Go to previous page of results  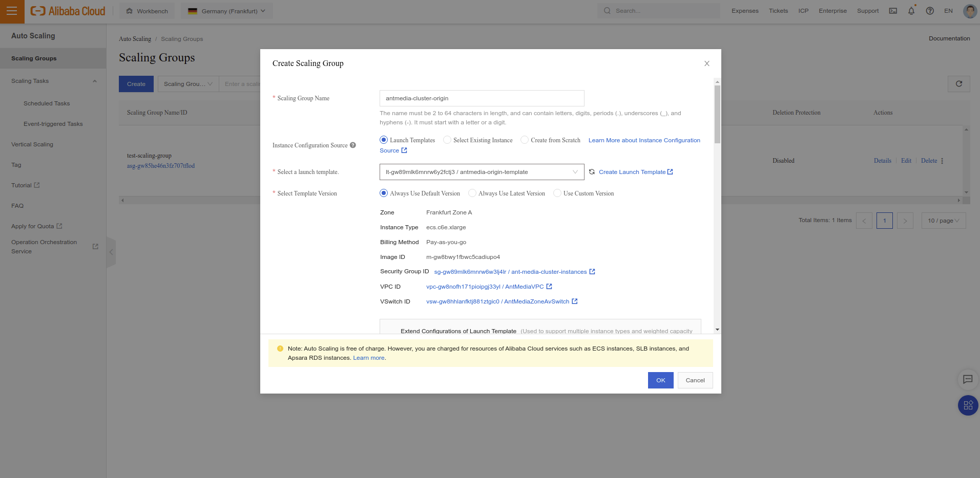pos(864,221)
